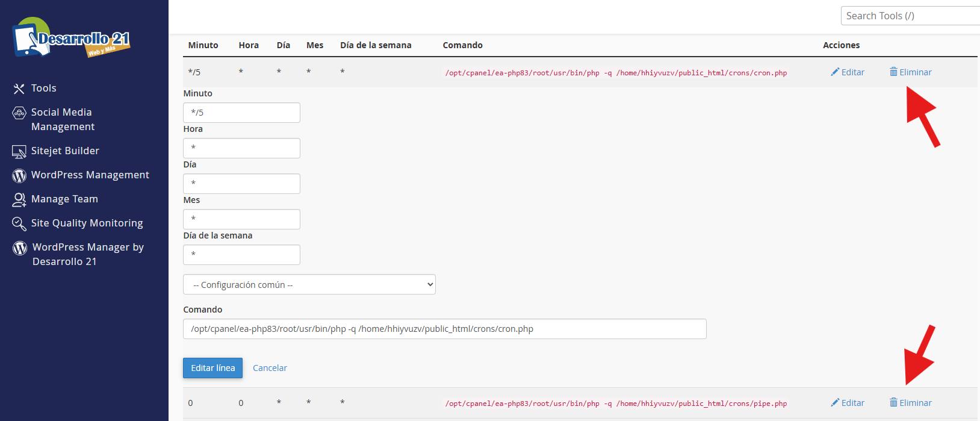Click the Cancelar link
Screen dimensions: 980x421
[x=270, y=368]
